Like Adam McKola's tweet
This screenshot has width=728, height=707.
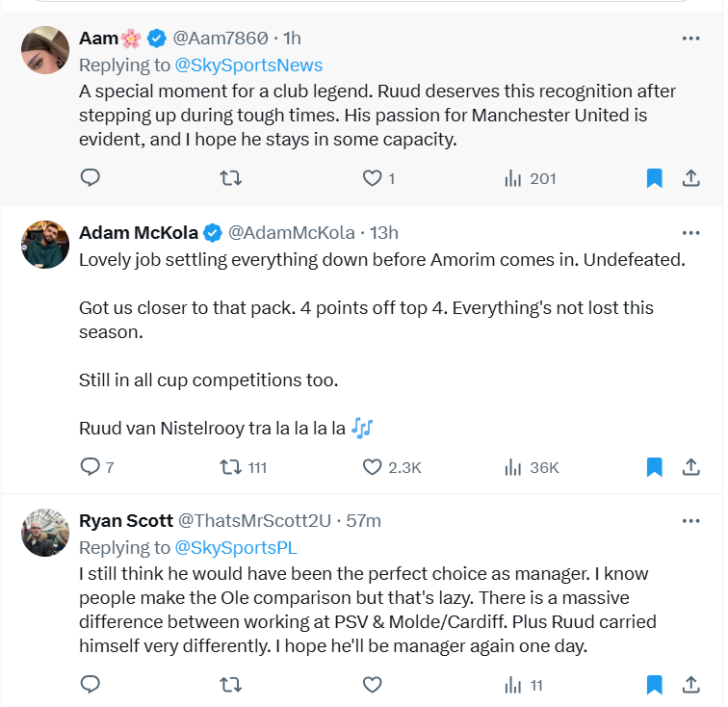(372, 467)
